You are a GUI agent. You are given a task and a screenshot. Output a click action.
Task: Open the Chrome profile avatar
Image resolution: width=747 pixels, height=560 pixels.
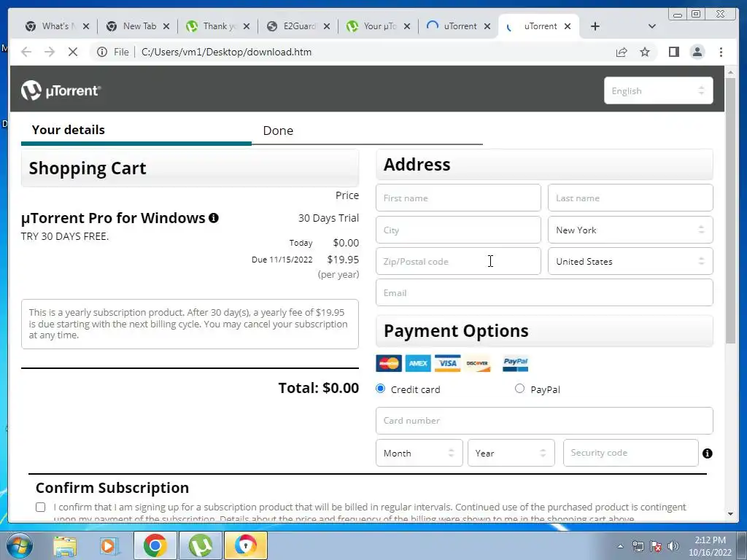tap(697, 52)
